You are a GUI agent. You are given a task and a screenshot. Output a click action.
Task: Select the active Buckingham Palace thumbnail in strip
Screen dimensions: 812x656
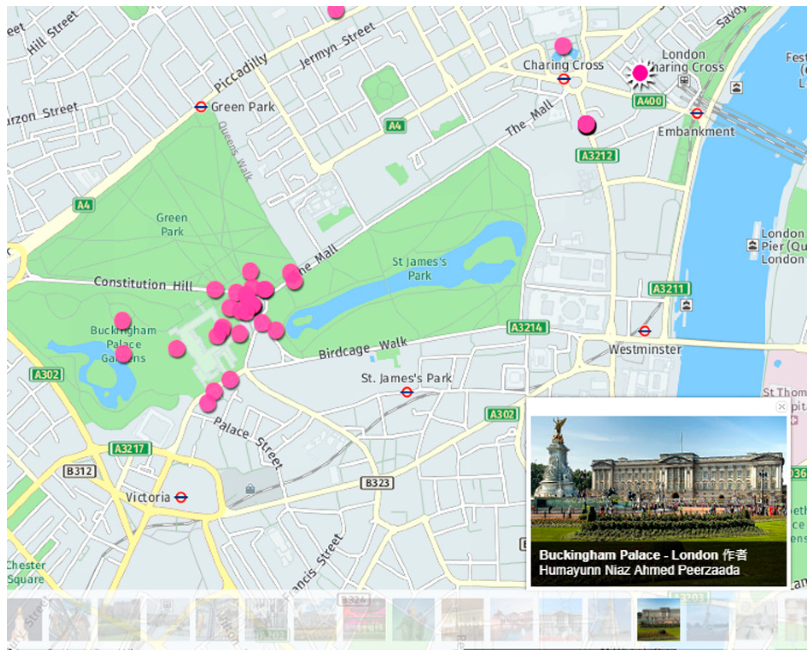pyautogui.click(x=658, y=620)
